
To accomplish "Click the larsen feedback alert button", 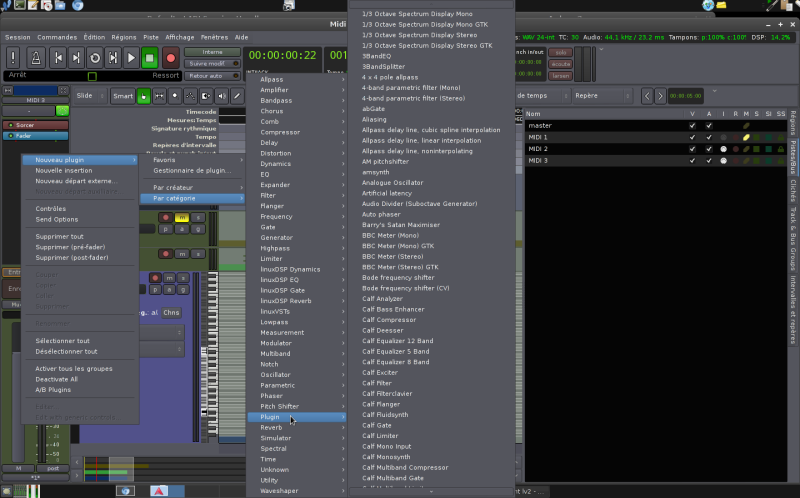I will [x=561, y=76].
